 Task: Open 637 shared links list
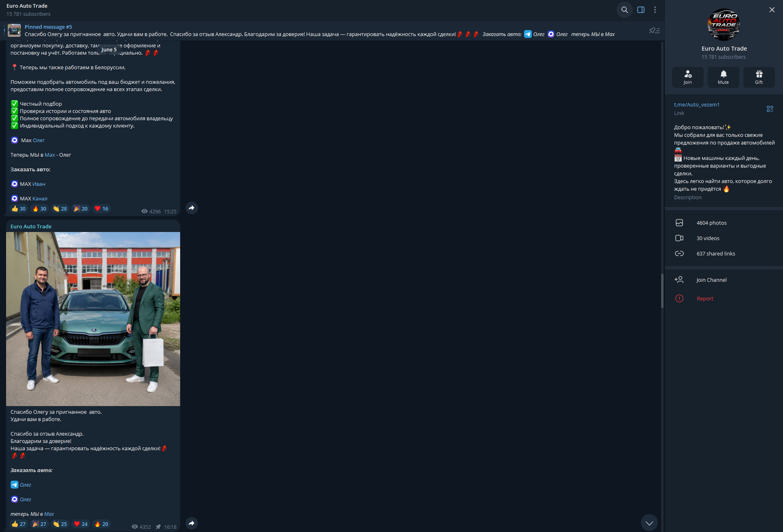pos(723,253)
